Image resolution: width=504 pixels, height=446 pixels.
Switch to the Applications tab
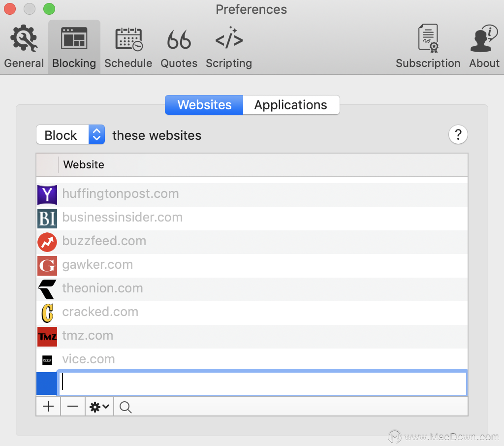291,105
